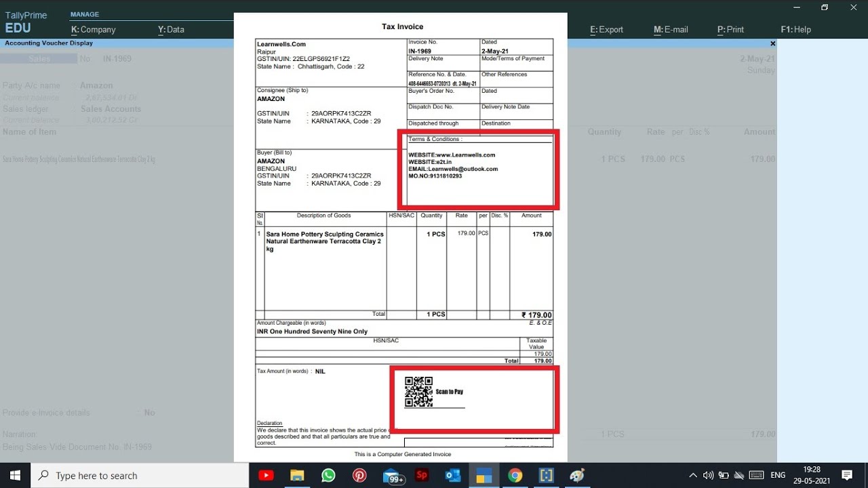
Task: Click the Tax Invoice title
Action: tap(403, 26)
